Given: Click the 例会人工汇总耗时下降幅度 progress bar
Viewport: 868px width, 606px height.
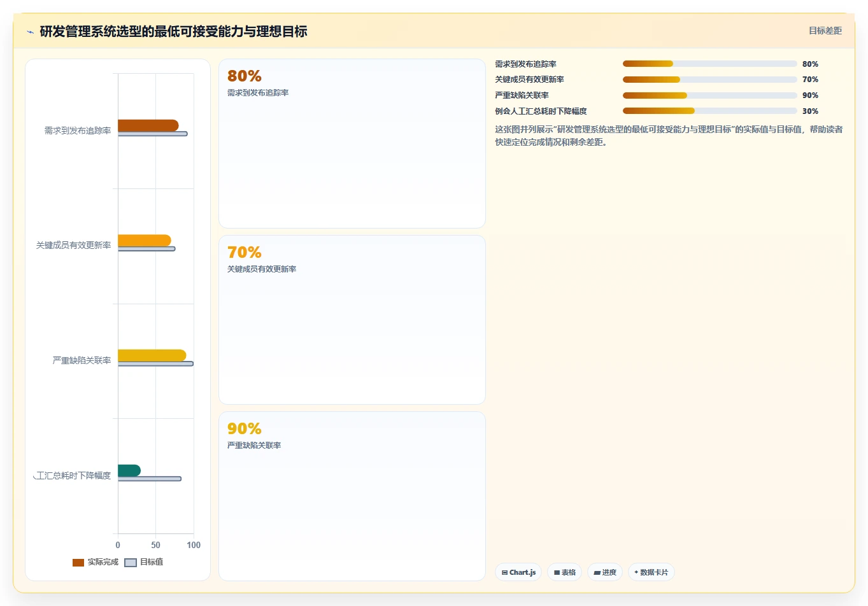Looking at the screenshot, I should pyautogui.click(x=709, y=111).
